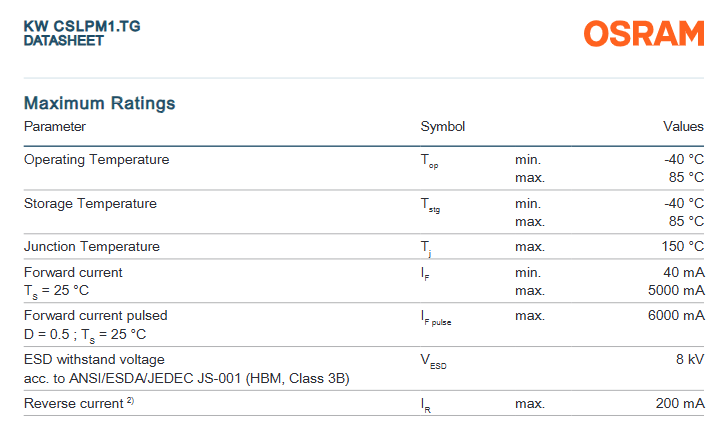Click the OSRAM logo

pos(644,34)
